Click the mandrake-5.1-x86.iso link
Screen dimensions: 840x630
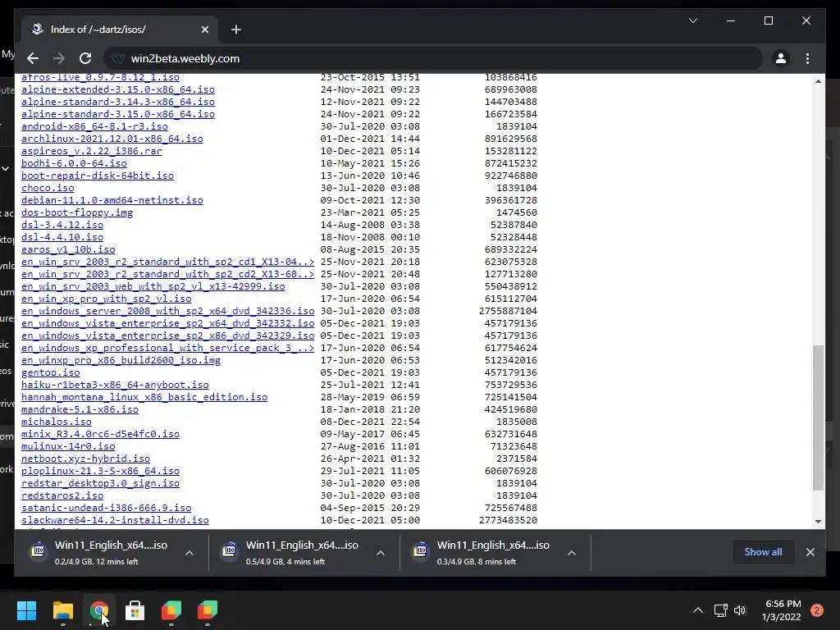click(x=80, y=410)
